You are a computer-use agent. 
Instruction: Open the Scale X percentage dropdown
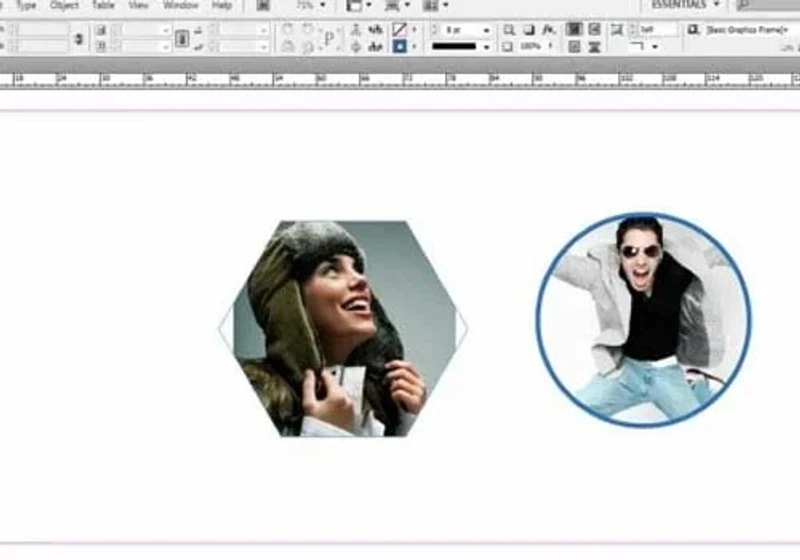[x=264, y=30]
